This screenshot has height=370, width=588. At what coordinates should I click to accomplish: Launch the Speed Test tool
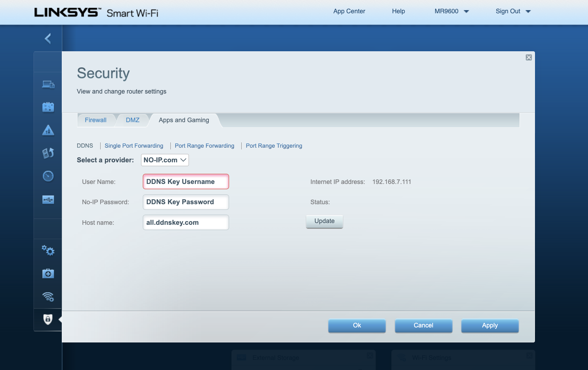pyautogui.click(x=48, y=176)
